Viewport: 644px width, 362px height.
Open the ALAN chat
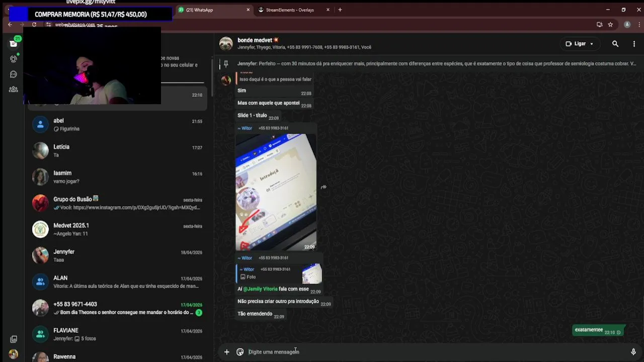(x=117, y=282)
